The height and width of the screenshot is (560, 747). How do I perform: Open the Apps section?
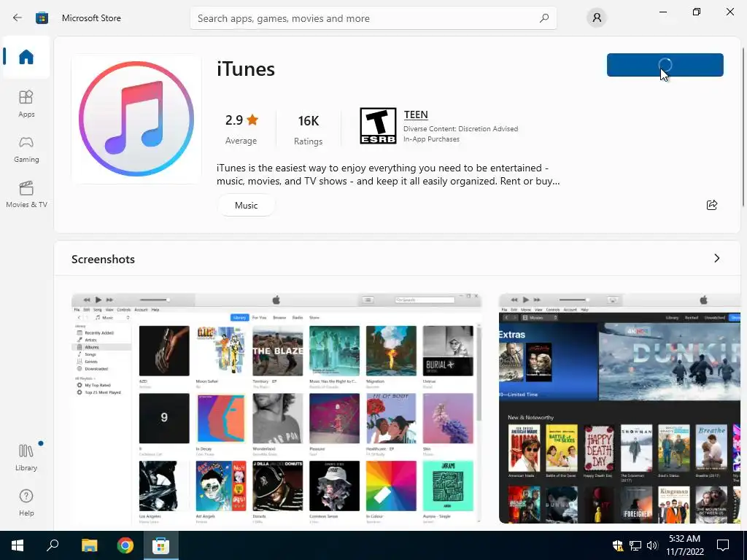click(26, 104)
